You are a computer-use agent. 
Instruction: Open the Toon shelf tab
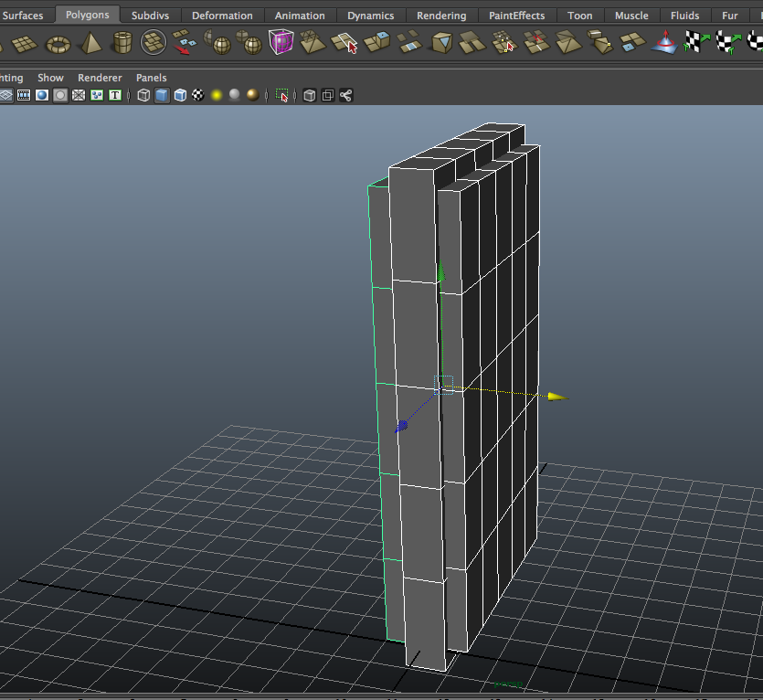point(580,16)
